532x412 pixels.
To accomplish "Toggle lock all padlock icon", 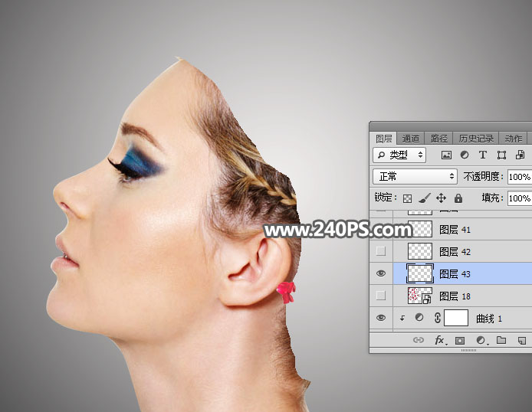I will pos(458,198).
